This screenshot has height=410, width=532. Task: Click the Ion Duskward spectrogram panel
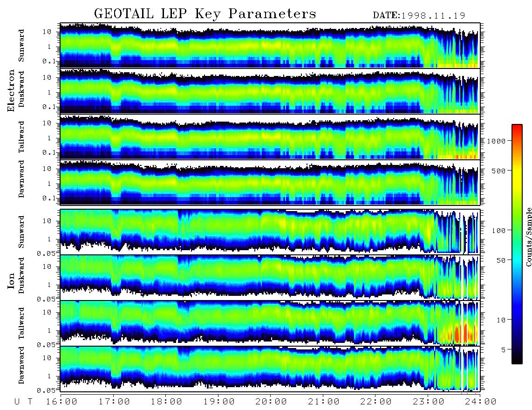[270, 277]
